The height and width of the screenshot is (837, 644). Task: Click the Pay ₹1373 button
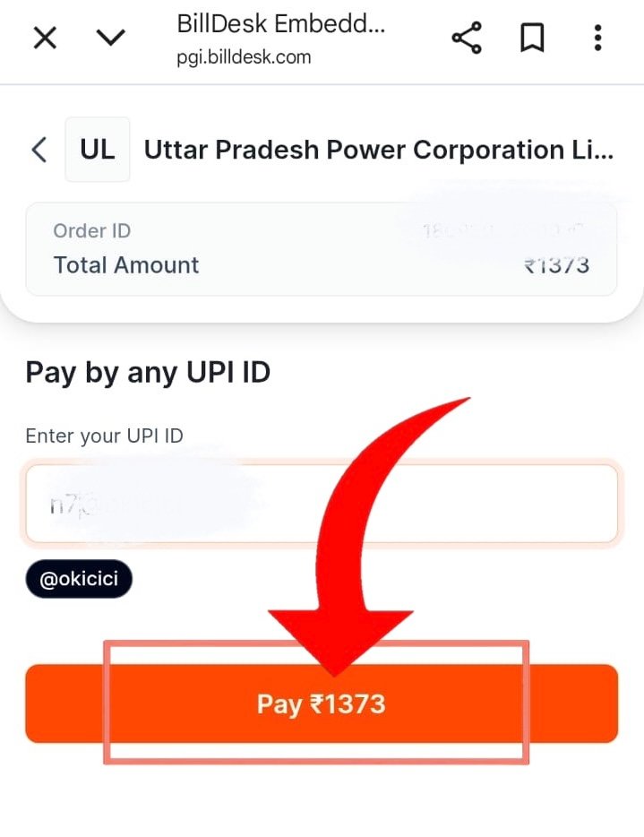pyautogui.click(x=322, y=703)
